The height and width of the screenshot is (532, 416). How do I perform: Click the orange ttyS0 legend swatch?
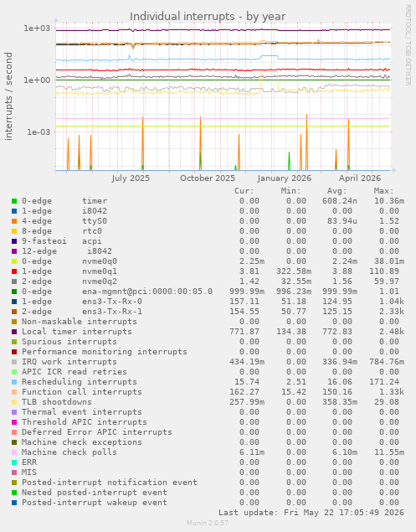click(x=14, y=221)
